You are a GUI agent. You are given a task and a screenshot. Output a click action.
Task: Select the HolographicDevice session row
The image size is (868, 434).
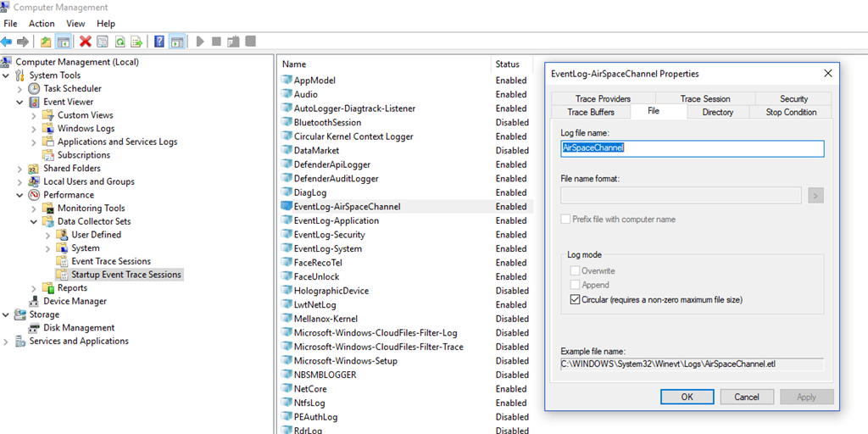click(x=404, y=291)
